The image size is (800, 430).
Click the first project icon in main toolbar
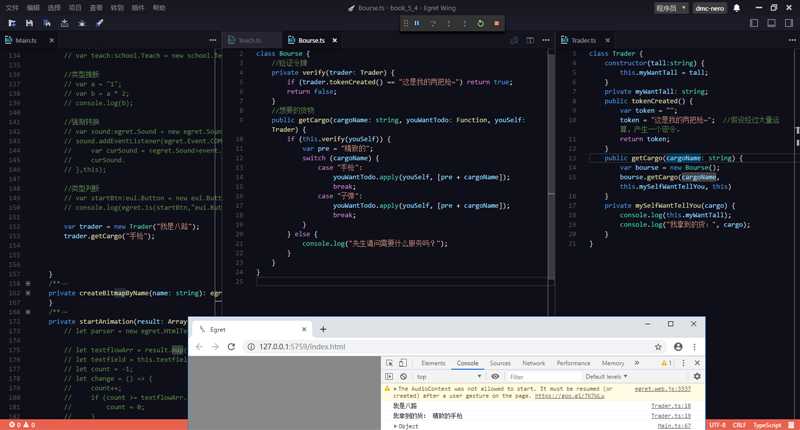[x=12, y=23]
